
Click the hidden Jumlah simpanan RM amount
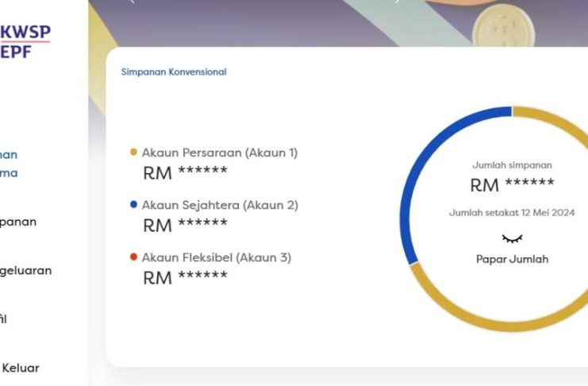point(512,185)
